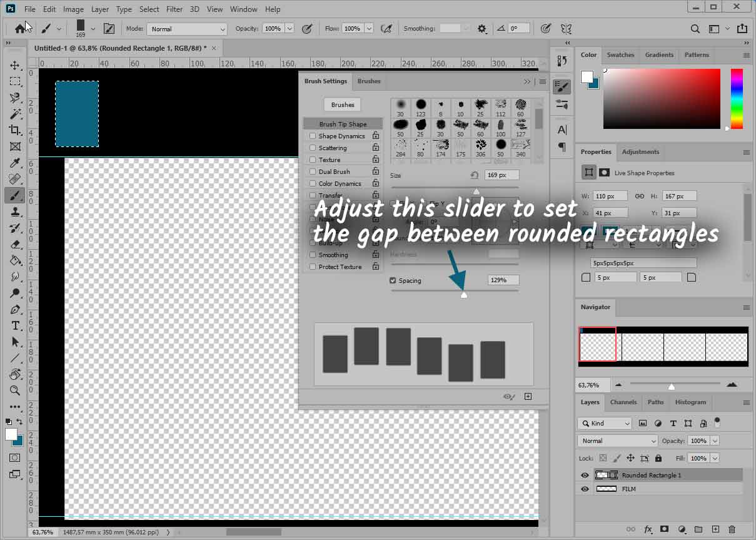Lock all on selected layer

(x=658, y=458)
